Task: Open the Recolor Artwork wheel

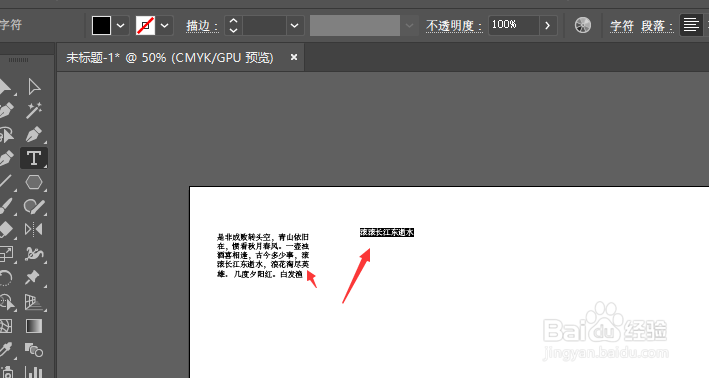Action: 583,25
